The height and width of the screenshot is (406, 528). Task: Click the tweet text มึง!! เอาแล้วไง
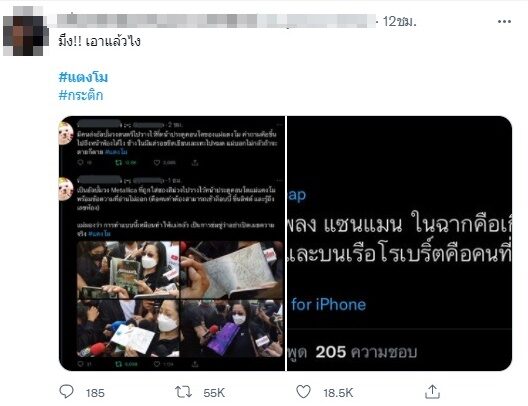(x=99, y=42)
